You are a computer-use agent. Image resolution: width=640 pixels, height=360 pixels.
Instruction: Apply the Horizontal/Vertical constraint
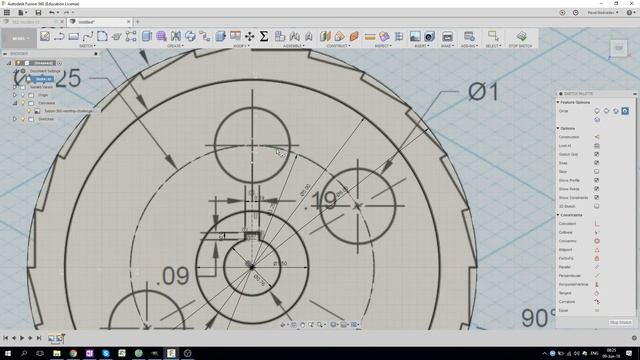pos(597,284)
